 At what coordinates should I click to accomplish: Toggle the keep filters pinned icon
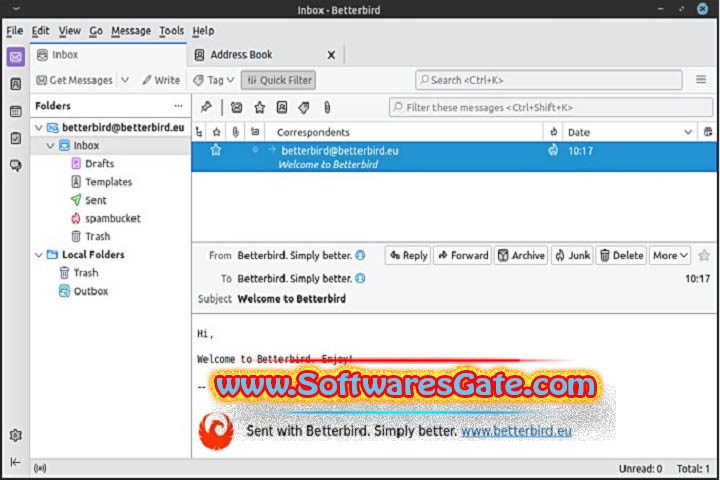(206, 107)
